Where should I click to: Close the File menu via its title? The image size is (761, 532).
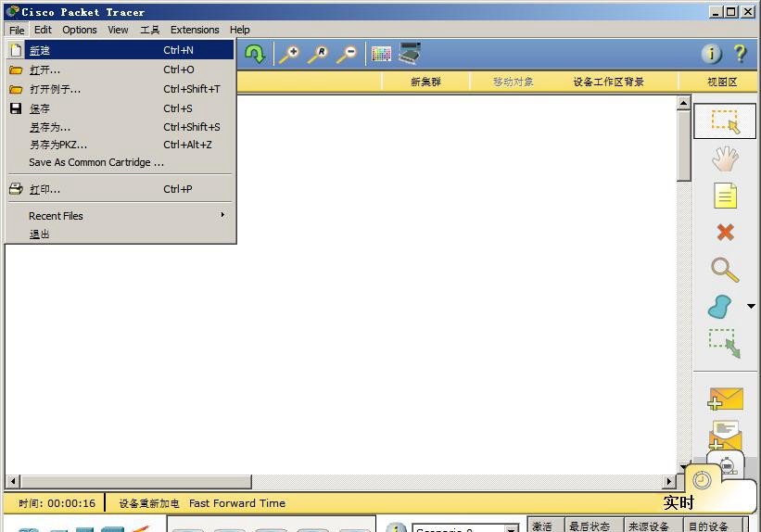[17, 30]
